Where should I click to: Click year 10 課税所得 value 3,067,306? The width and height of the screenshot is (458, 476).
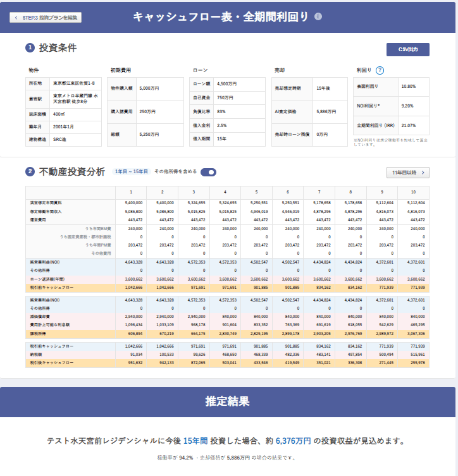coord(416,334)
